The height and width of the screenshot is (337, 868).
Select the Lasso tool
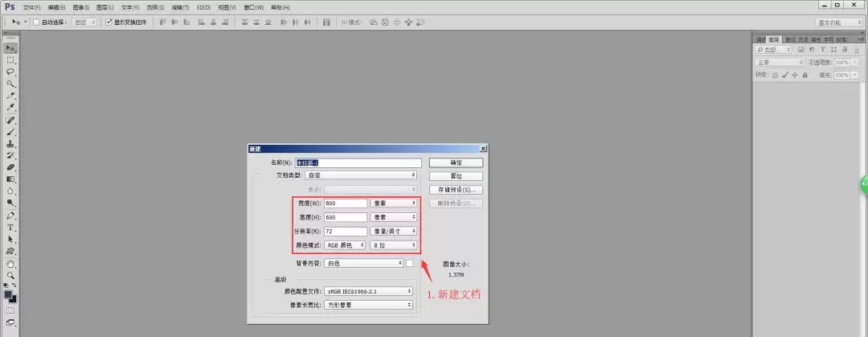click(x=10, y=72)
